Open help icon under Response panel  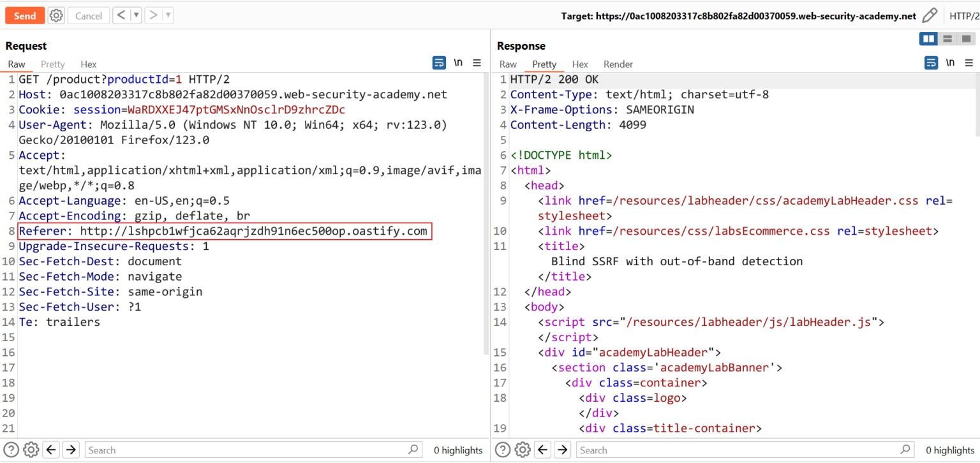tap(503, 450)
